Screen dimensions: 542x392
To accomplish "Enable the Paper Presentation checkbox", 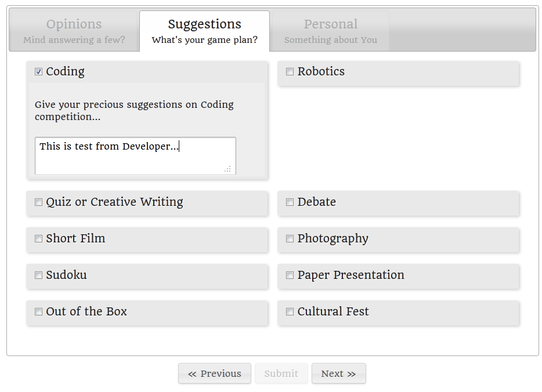I will [x=290, y=275].
